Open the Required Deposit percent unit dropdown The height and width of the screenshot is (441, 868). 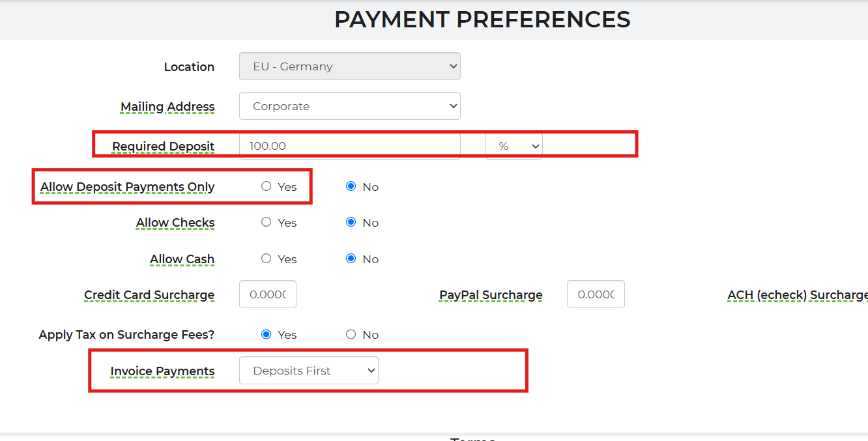(x=514, y=146)
